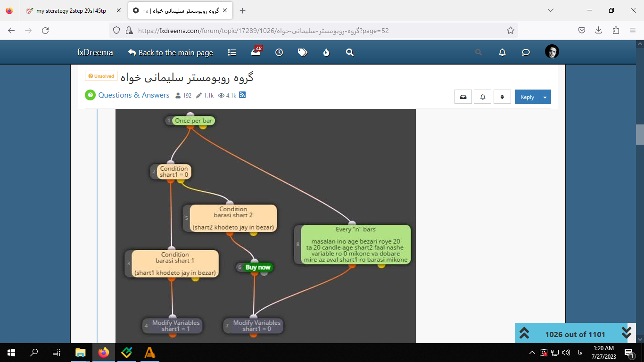Open Windows taskbar search
The height and width of the screenshot is (362, 644).
[34, 353]
